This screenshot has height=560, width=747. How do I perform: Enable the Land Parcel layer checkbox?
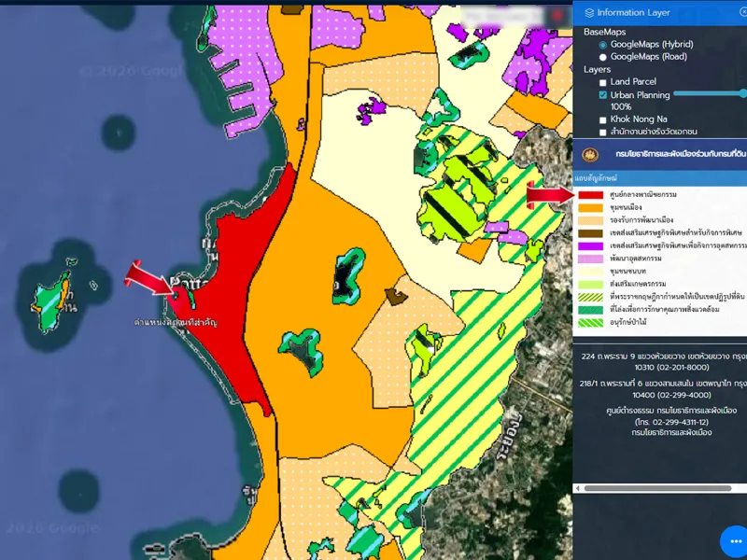pyautogui.click(x=602, y=82)
